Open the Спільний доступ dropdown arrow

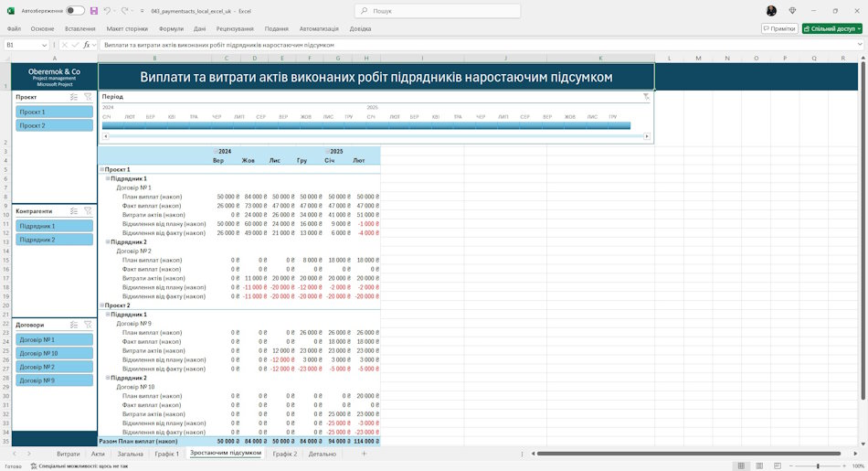click(859, 29)
